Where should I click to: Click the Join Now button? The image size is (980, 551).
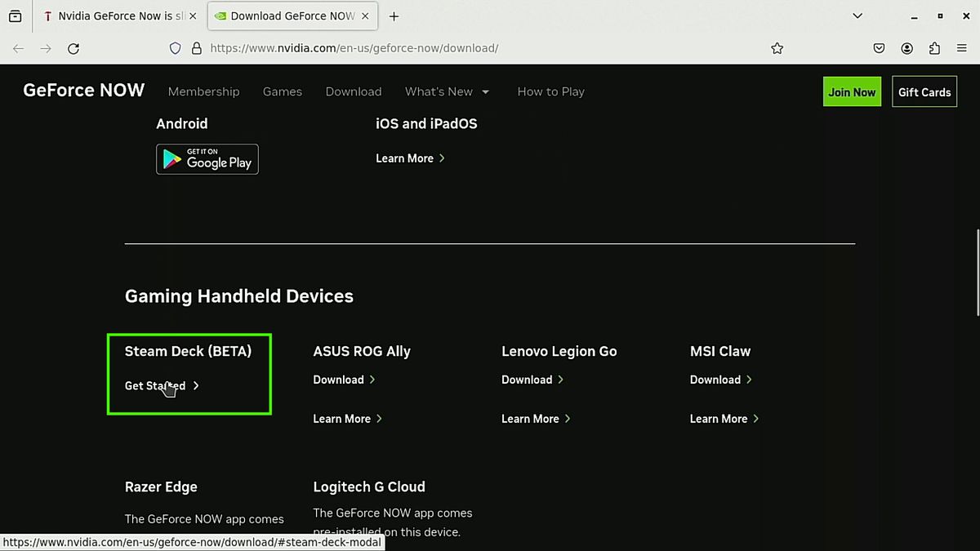(x=852, y=91)
